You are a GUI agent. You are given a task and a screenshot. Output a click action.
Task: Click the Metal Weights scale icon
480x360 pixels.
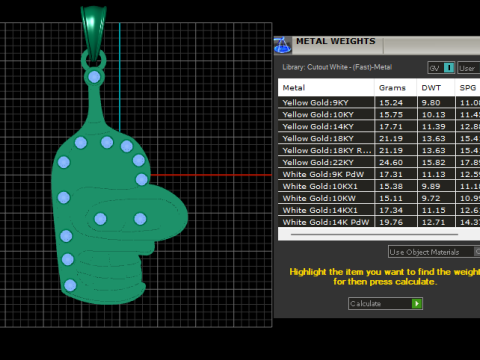point(282,45)
